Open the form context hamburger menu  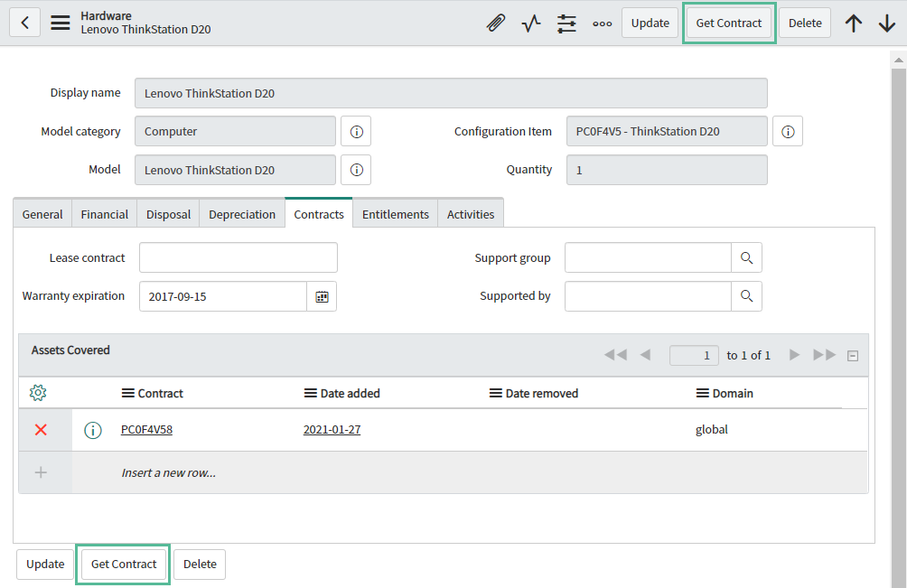61,23
